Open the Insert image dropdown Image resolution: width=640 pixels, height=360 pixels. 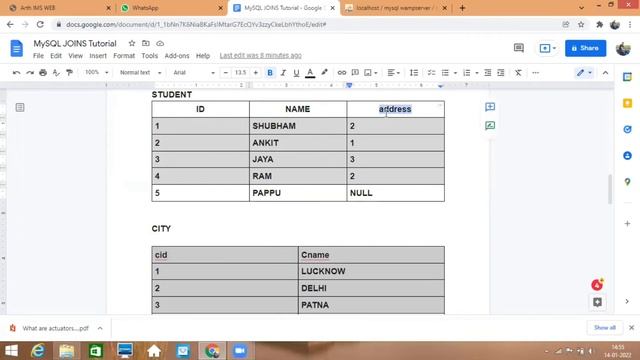coord(371,73)
